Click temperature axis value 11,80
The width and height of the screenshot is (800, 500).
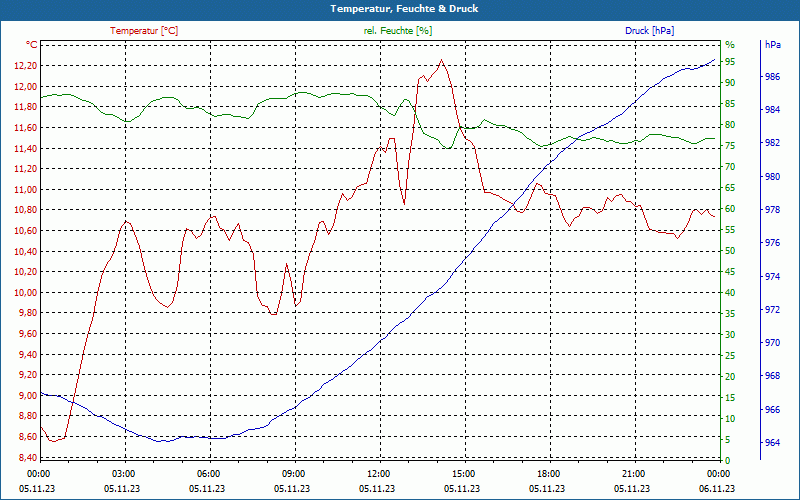pyautogui.click(x=28, y=107)
